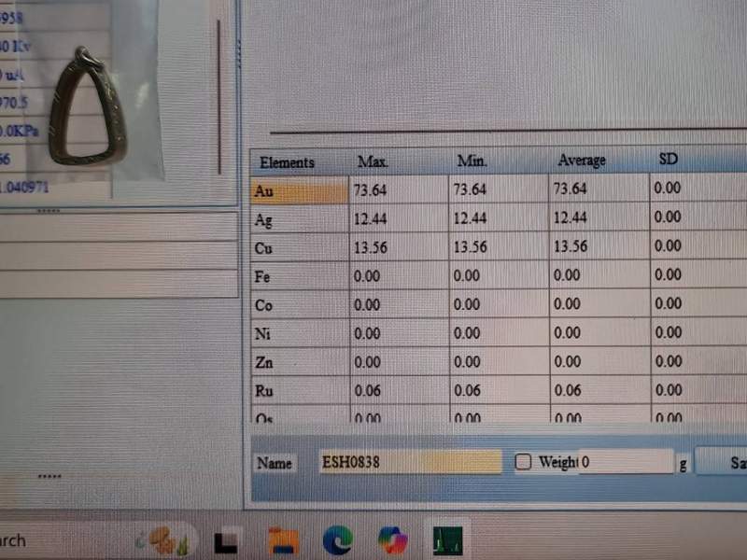Open Copilot from the taskbar
The image size is (747, 560).
pos(392,540)
